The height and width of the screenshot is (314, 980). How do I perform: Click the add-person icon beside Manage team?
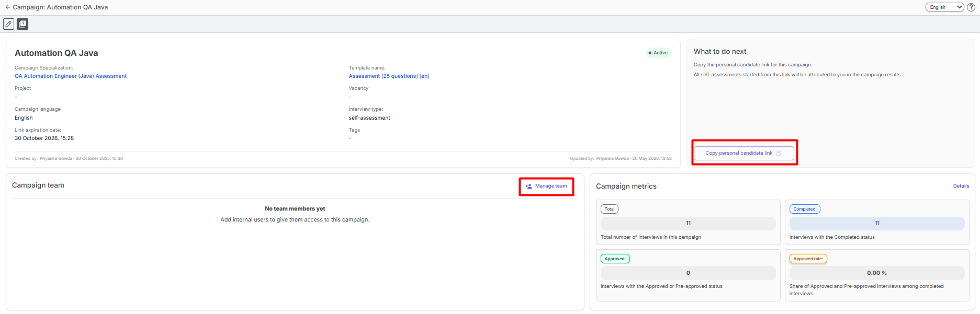pos(529,186)
